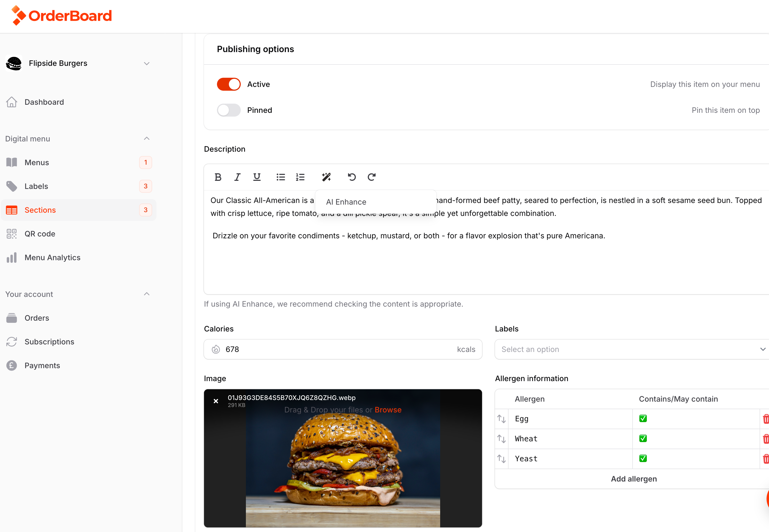The height and width of the screenshot is (532, 769).
Task: Insert a numbered list
Action: coord(300,177)
